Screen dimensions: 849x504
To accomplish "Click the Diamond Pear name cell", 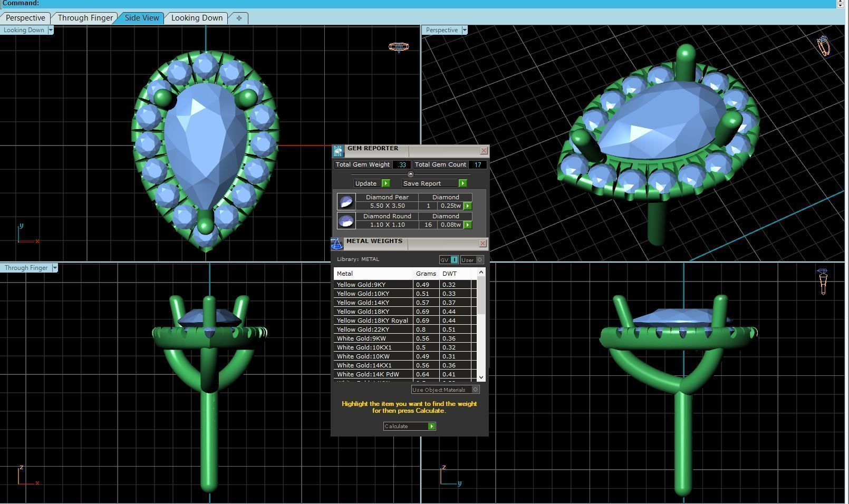I will coord(387,197).
